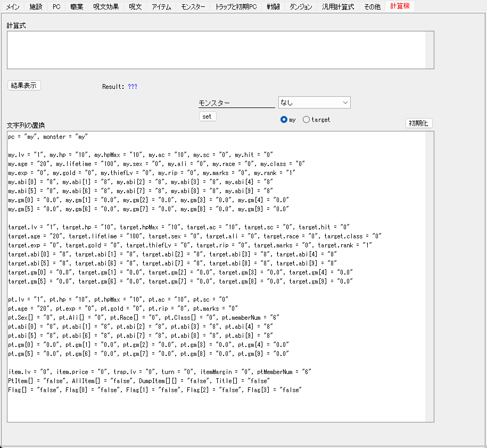Image resolution: width=487 pixels, height=448 pixels.
Task: Click the 文字列の置換 area vertical scrollbar
Action: pos(430,277)
